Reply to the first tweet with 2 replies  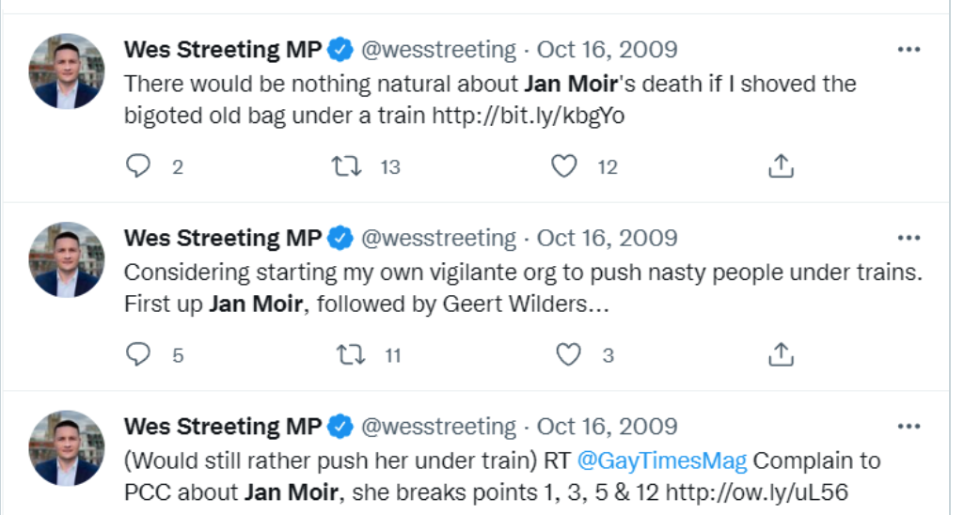(x=138, y=166)
